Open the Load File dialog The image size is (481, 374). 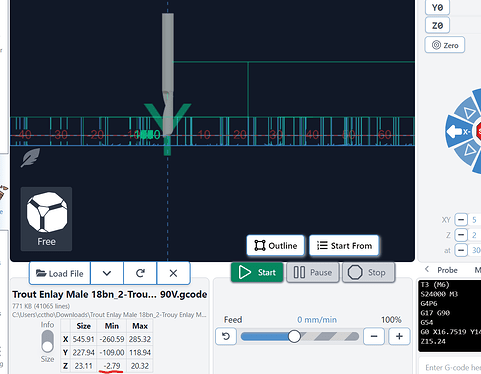[x=60, y=273]
